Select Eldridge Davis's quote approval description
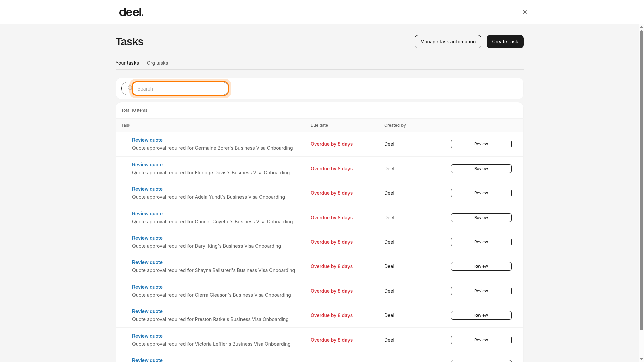This screenshot has height=362, width=644. (211, 173)
